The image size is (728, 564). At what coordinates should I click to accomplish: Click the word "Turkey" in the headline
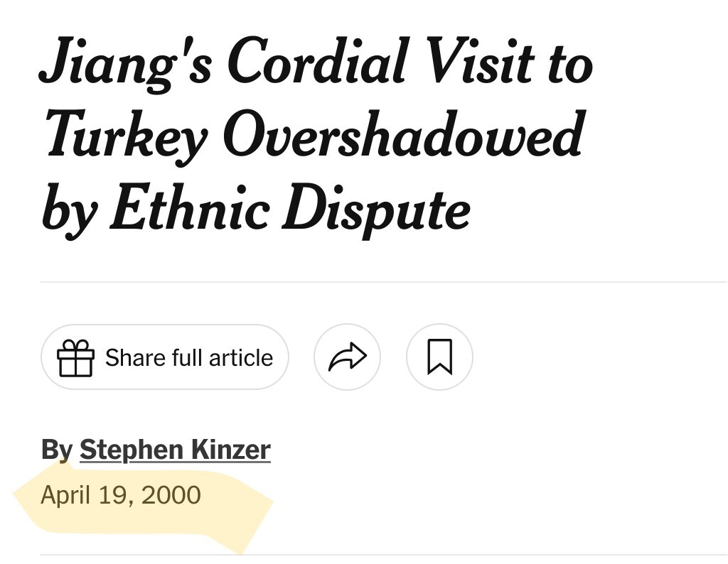point(124,137)
